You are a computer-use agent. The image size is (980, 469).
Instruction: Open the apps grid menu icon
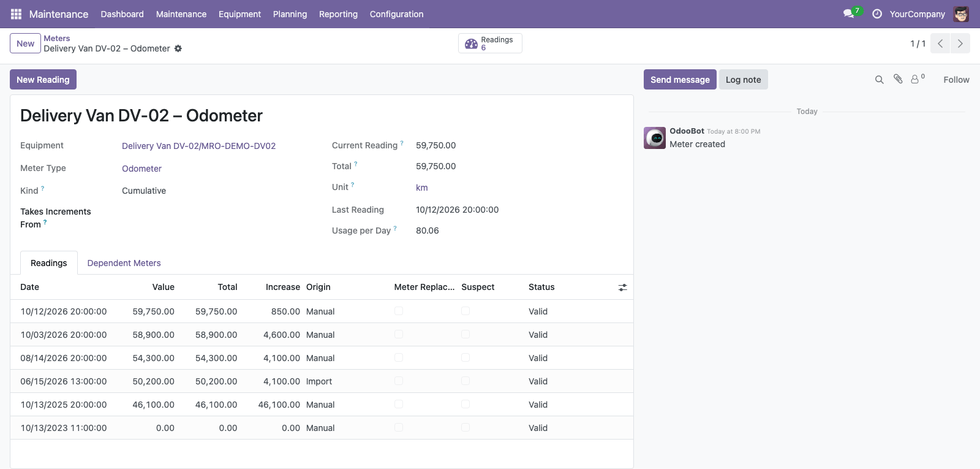[16, 13]
